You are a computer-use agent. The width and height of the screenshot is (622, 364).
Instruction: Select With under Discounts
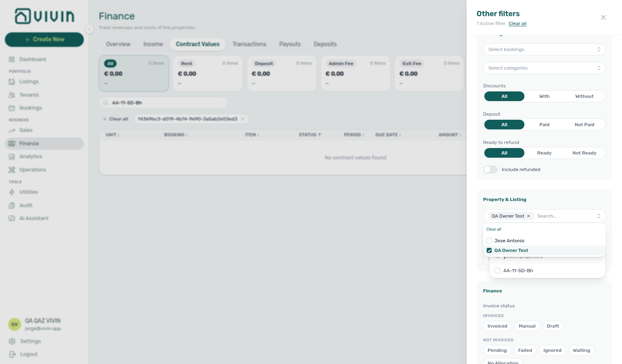pos(544,96)
